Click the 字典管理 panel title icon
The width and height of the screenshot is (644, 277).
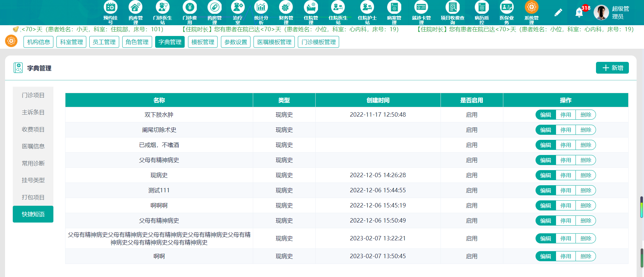pos(18,68)
